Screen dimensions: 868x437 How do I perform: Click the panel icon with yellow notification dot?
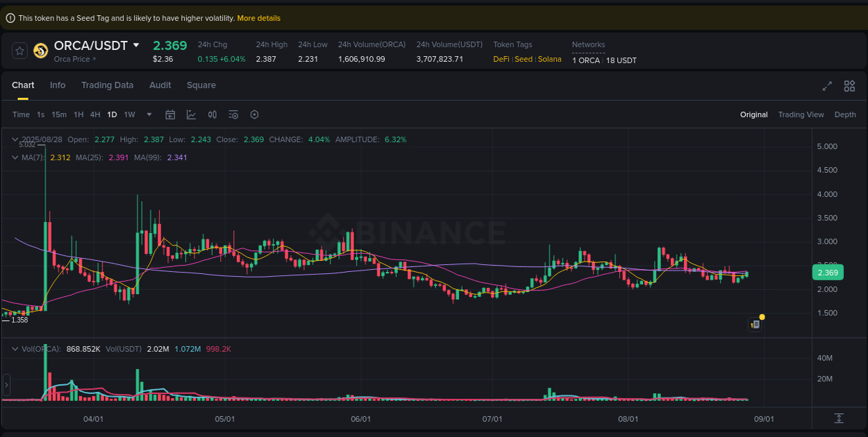click(756, 324)
